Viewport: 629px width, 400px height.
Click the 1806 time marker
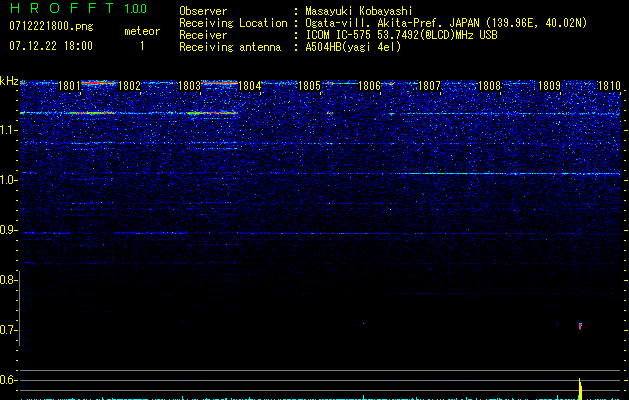click(x=369, y=86)
